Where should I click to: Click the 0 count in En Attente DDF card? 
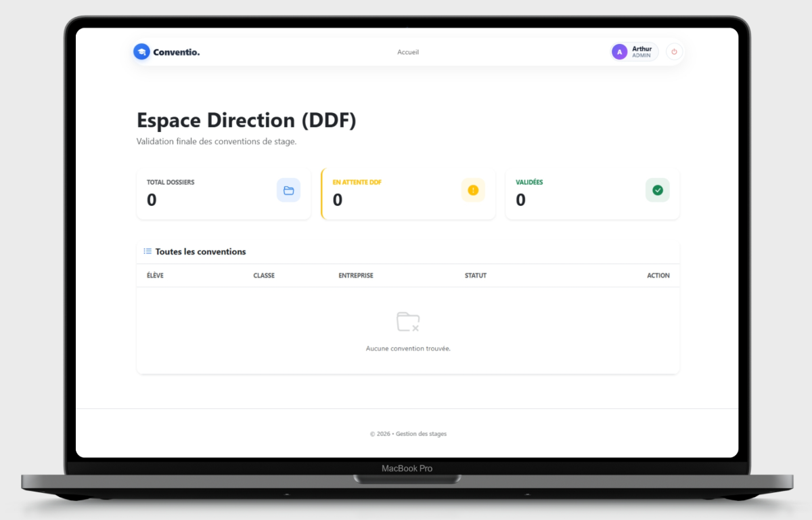coord(338,200)
